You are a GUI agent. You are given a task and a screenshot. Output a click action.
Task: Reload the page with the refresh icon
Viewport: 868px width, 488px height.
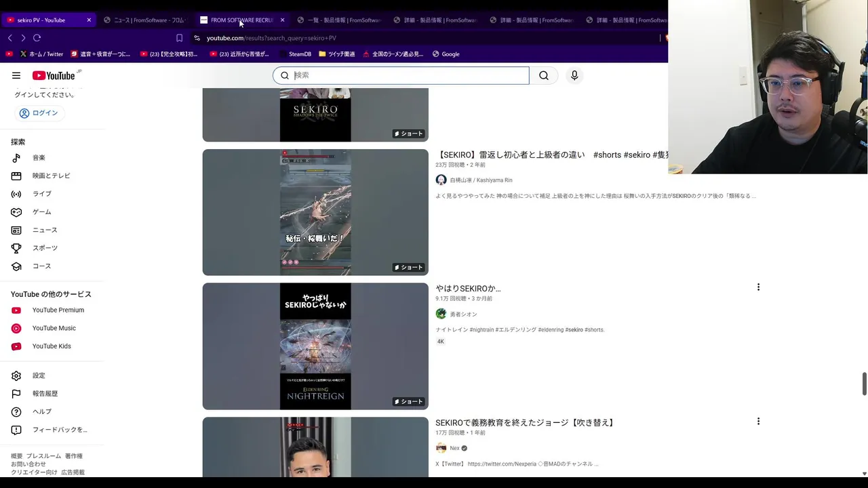click(37, 38)
